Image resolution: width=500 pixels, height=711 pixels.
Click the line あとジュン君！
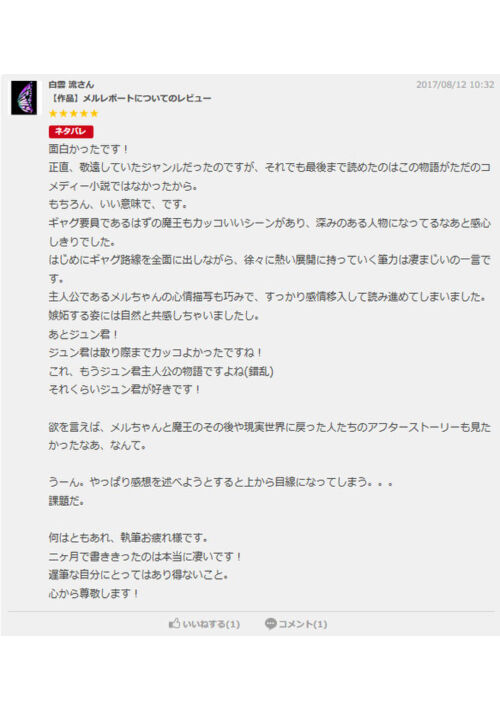tap(84, 334)
